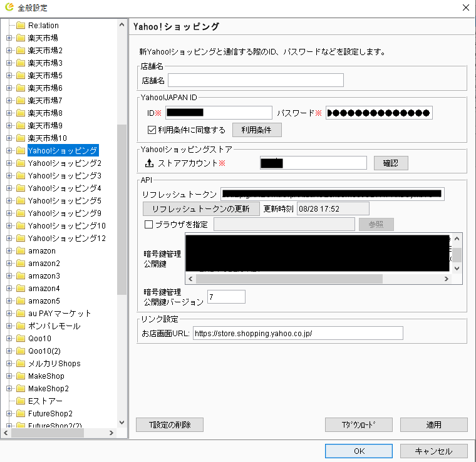Click the folder icon next to ポンパレモール
Screen dimensions: 476x462
coord(20,326)
